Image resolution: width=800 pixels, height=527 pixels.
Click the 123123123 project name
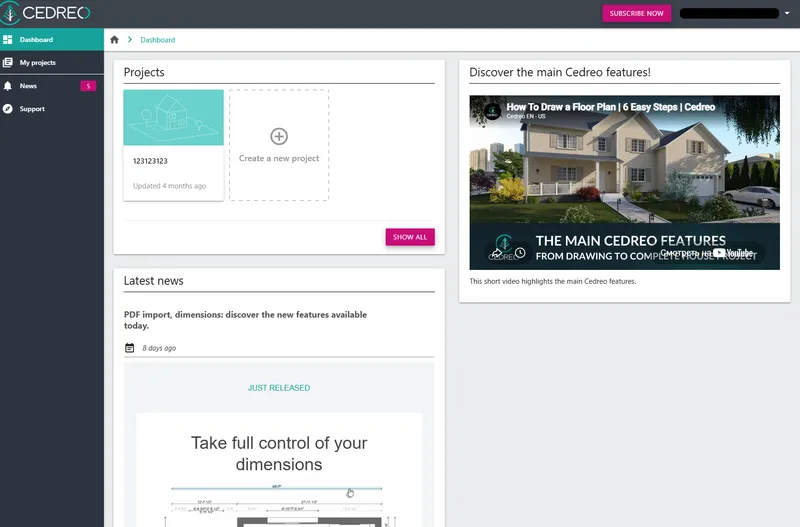point(150,161)
